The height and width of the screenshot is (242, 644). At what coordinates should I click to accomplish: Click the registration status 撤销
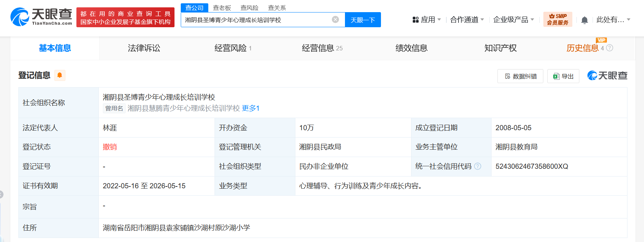110,147
